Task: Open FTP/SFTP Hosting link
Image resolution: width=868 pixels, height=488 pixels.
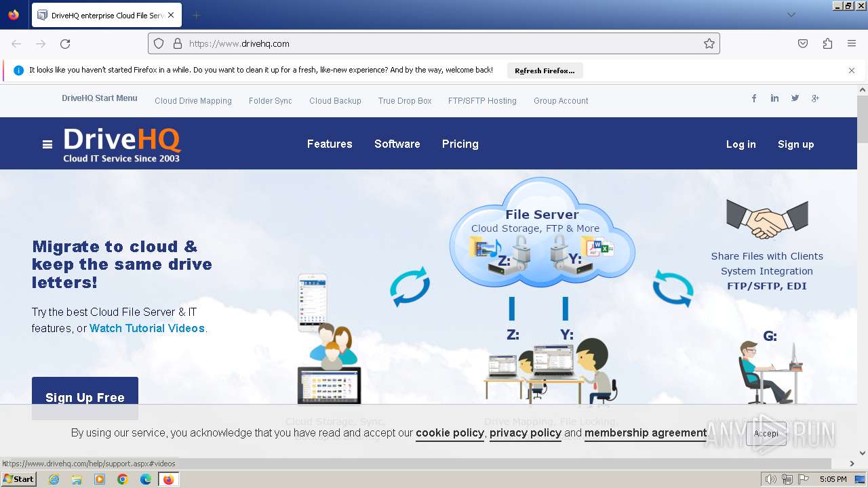Action: coord(482,101)
